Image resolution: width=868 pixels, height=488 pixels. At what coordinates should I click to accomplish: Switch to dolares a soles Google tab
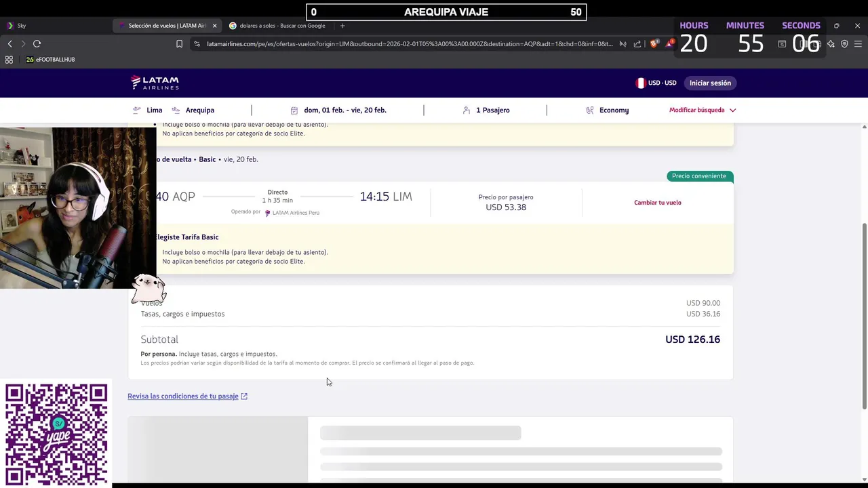click(x=278, y=26)
